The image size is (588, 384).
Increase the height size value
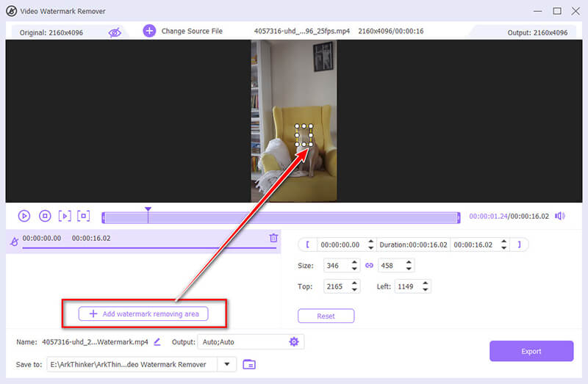(409, 263)
